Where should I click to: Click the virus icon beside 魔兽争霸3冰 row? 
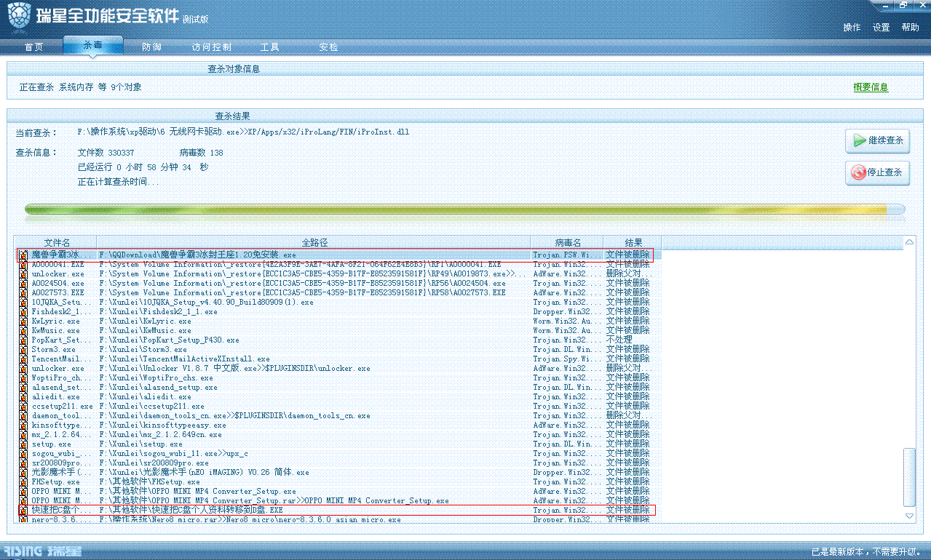pos(23,255)
